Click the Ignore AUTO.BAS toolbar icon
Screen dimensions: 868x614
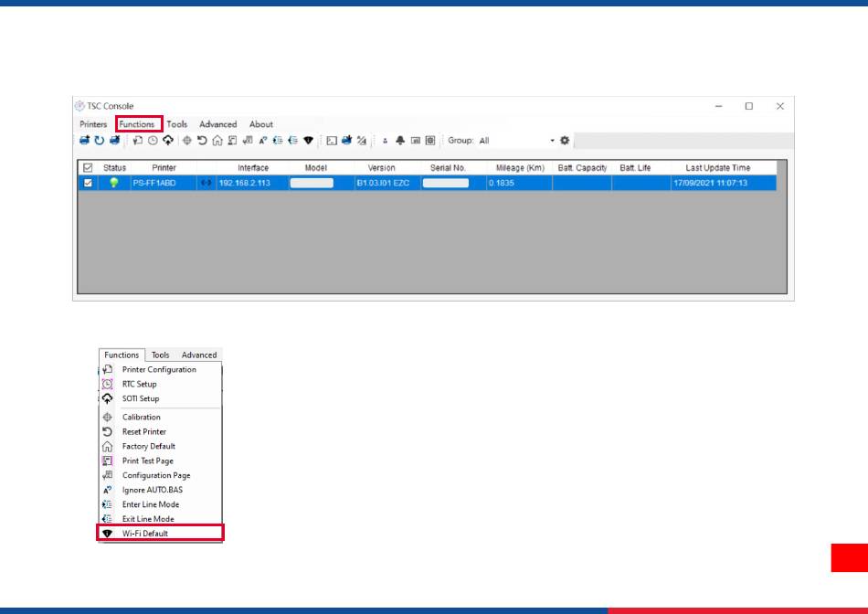pyautogui.click(x=263, y=141)
